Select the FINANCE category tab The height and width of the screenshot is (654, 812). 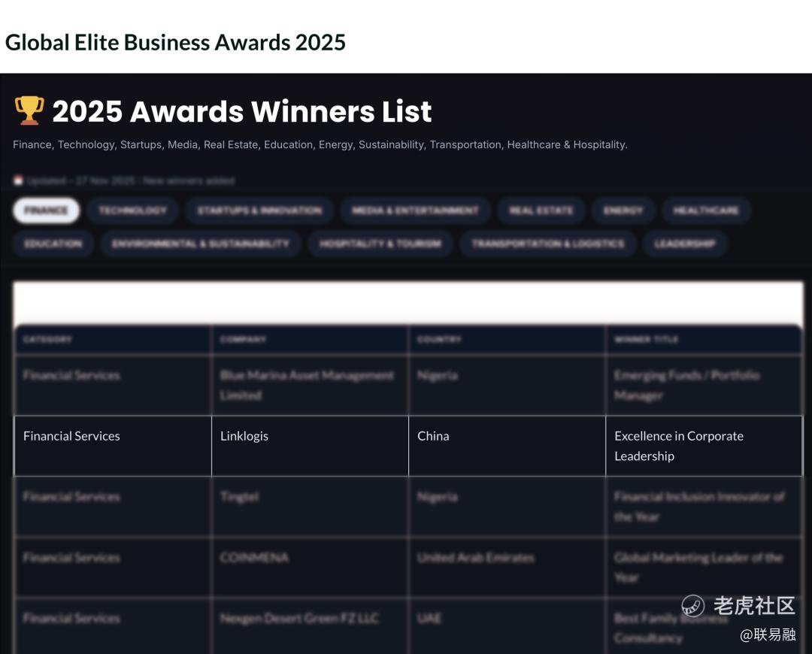coord(46,210)
